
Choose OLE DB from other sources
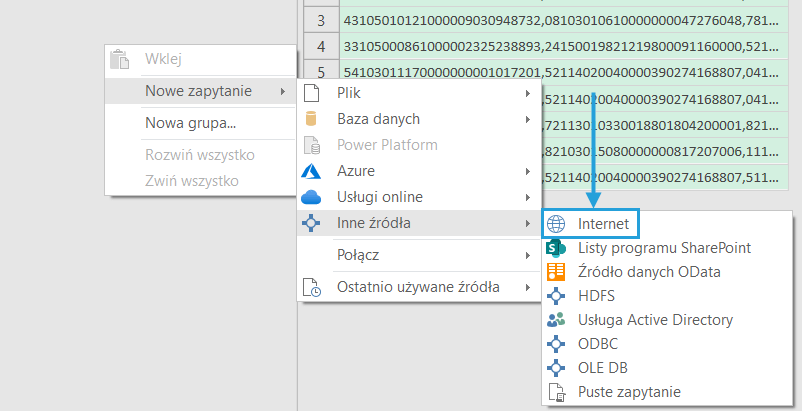click(x=602, y=368)
